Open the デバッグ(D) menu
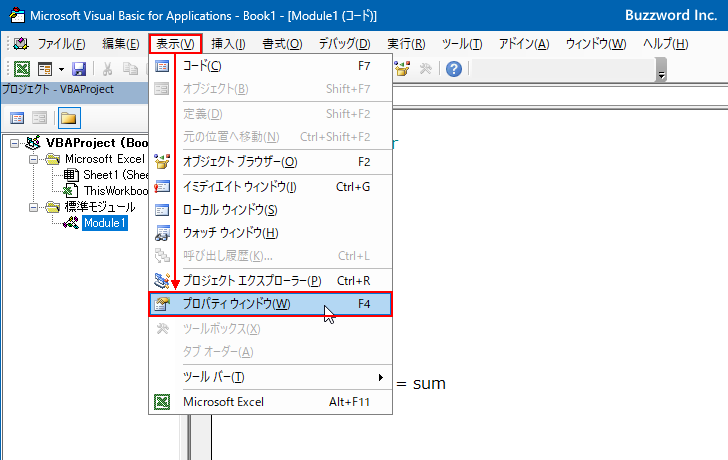This screenshot has width=728, height=460. pos(344,44)
